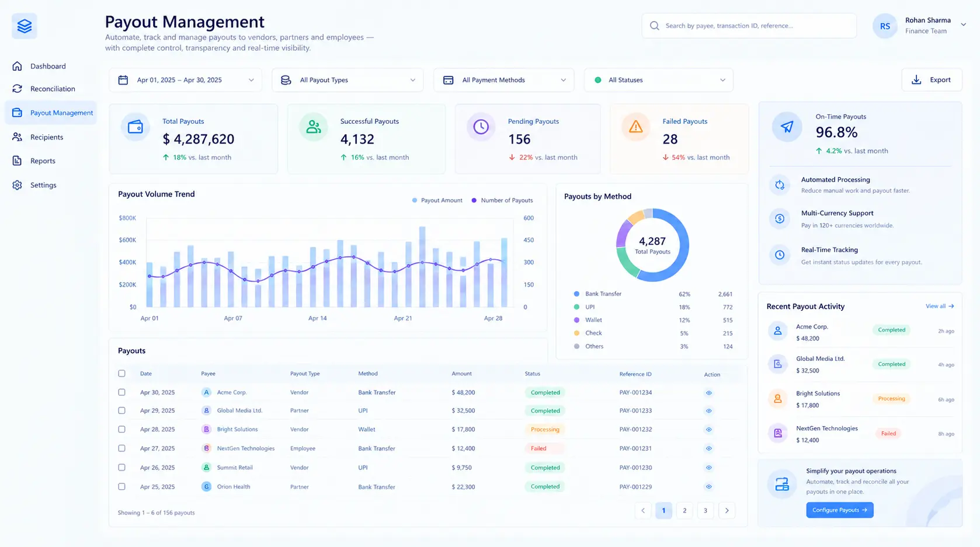Click the calendar icon in date filter
Screen dimensions: 980x547
pyautogui.click(x=123, y=80)
